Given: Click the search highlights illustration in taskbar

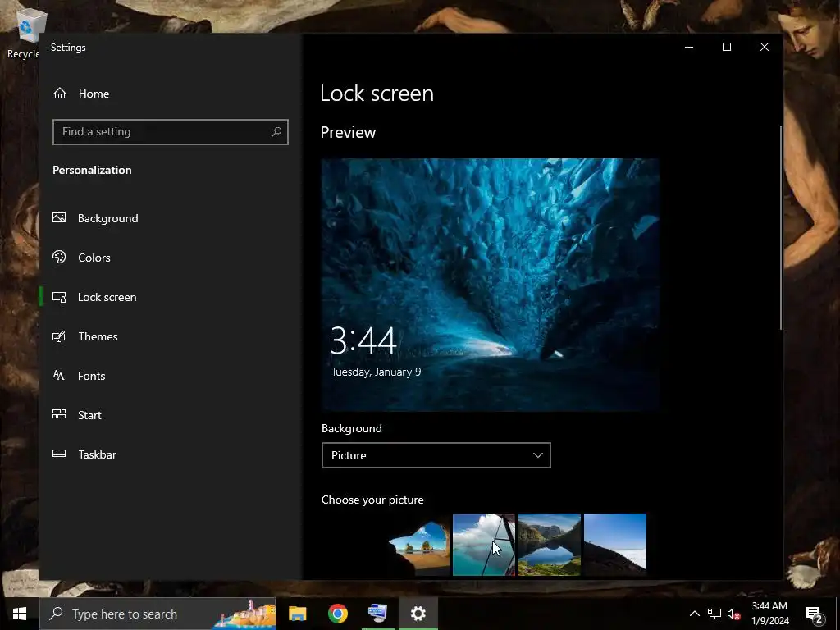Looking at the screenshot, I should click(x=244, y=614).
